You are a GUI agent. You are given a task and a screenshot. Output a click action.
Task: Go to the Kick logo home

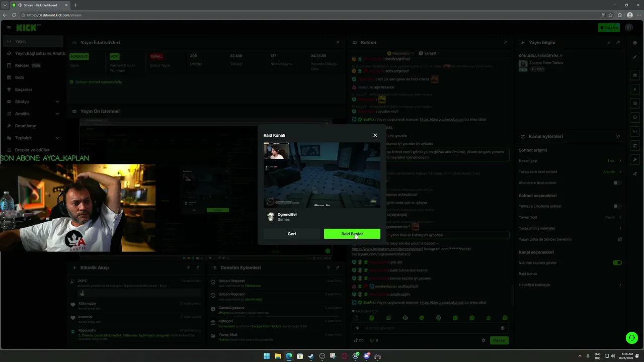click(x=28, y=28)
